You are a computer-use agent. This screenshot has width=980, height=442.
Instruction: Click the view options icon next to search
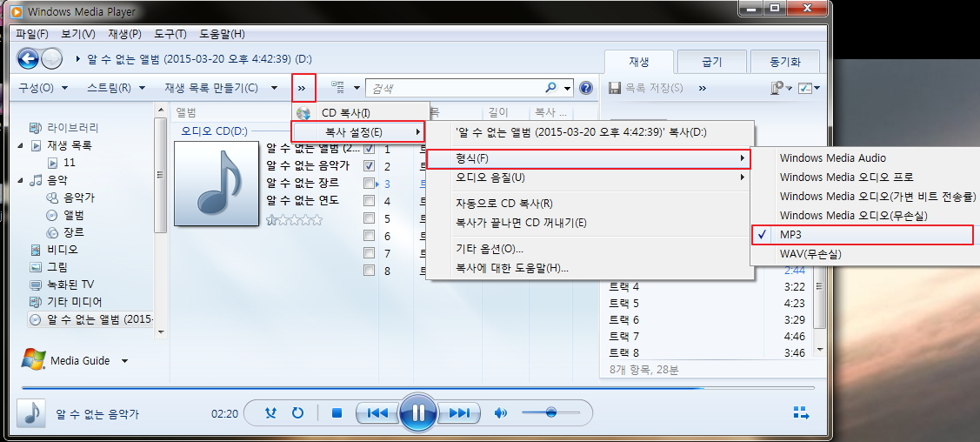click(338, 88)
